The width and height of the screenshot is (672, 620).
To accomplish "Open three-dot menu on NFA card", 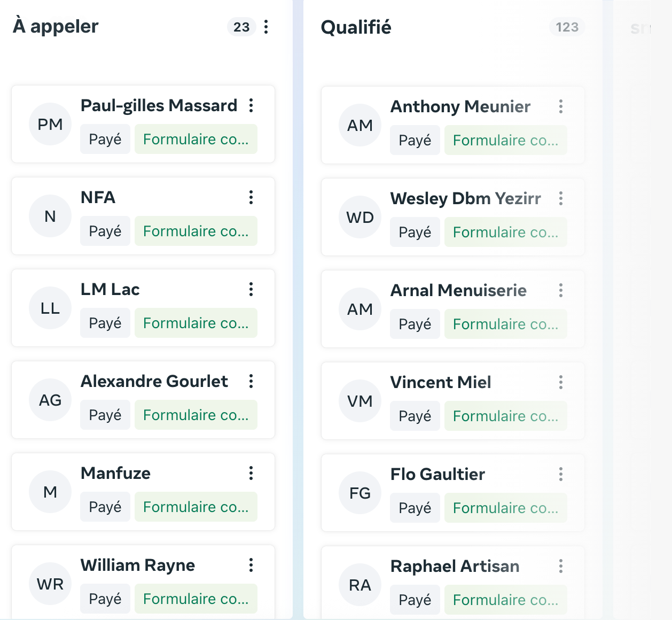I will (x=251, y=197).
